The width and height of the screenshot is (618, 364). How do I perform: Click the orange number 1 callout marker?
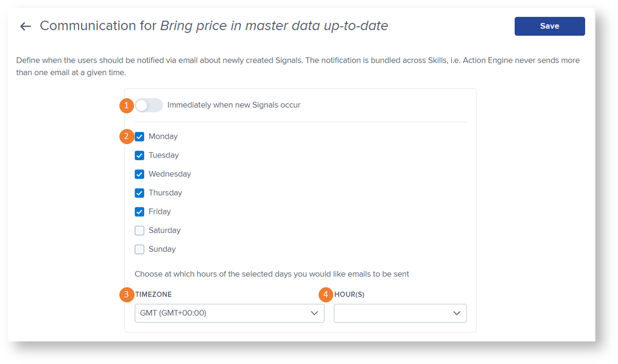[126, 106]
